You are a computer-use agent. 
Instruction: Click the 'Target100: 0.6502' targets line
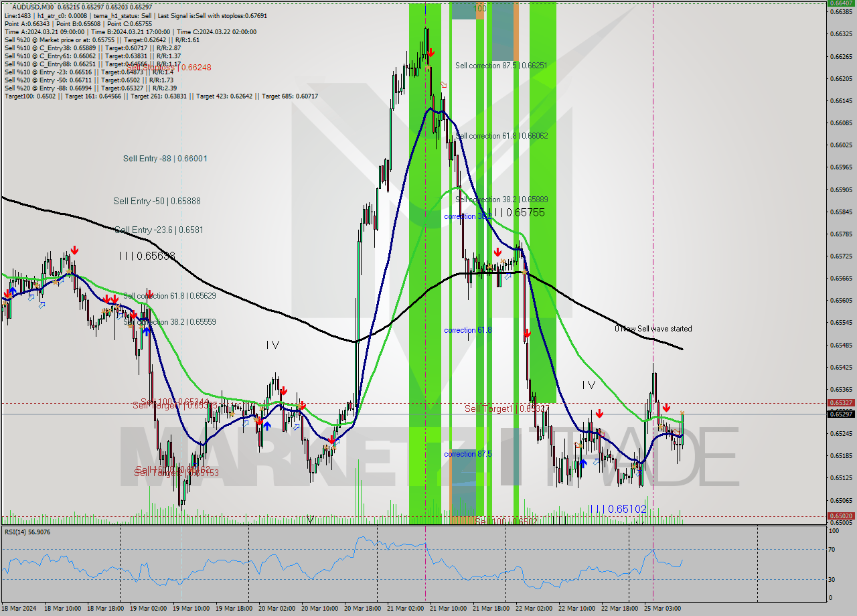click(161, 96)
